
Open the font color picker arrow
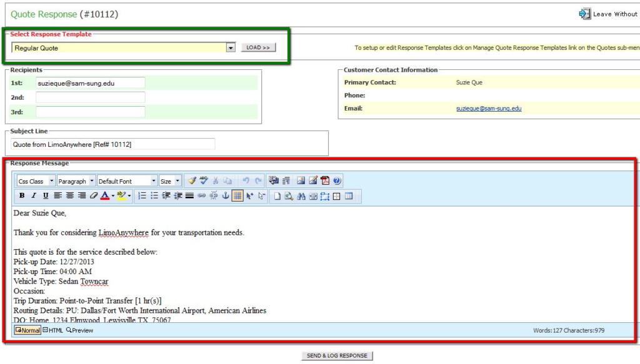[x=113, y=196]
